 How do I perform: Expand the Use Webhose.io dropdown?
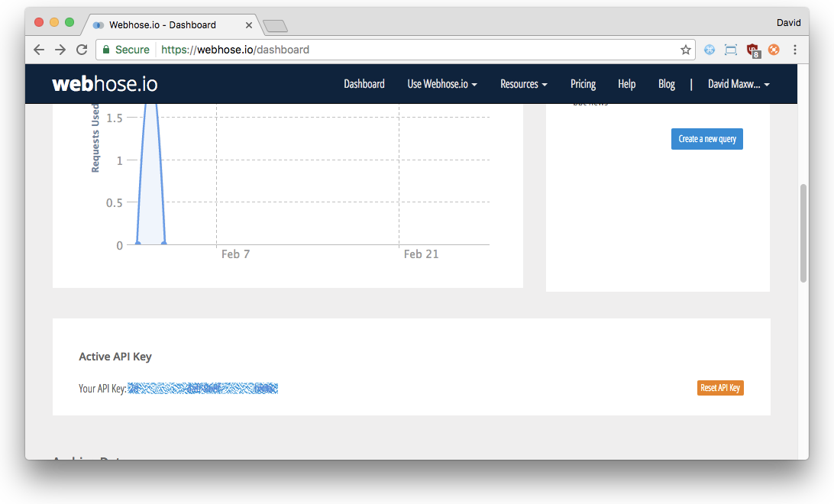(x=442, y=84)
